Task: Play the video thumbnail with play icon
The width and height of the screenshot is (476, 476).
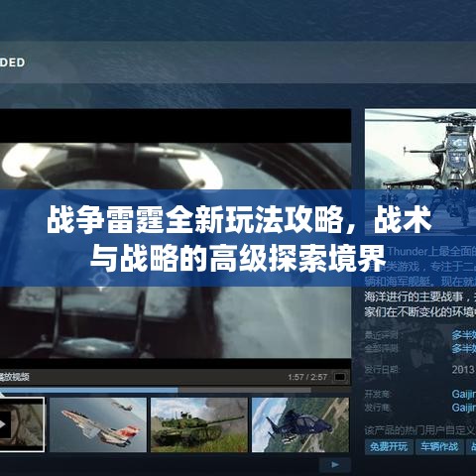Action: coord(22,424)
